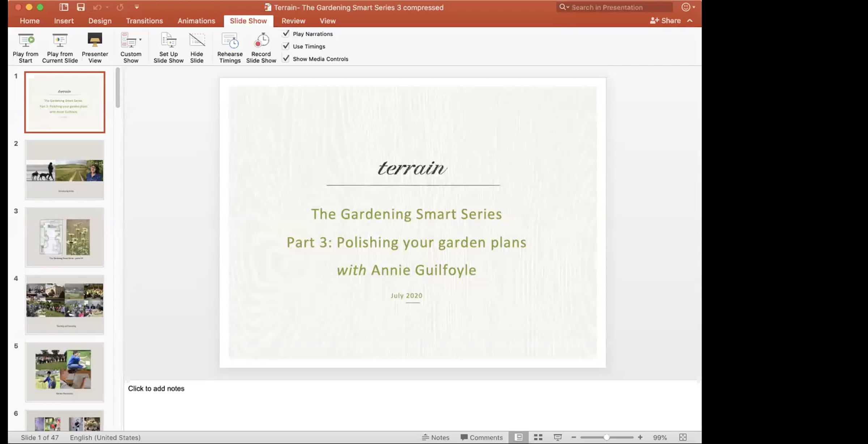
Task: Click Record Slide Show icon
Action: click(x=261, y=41)
